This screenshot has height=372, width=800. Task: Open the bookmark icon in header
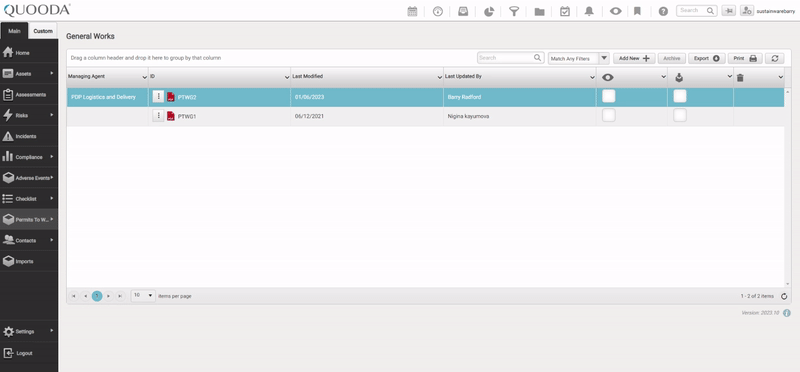tap(637, 11)
